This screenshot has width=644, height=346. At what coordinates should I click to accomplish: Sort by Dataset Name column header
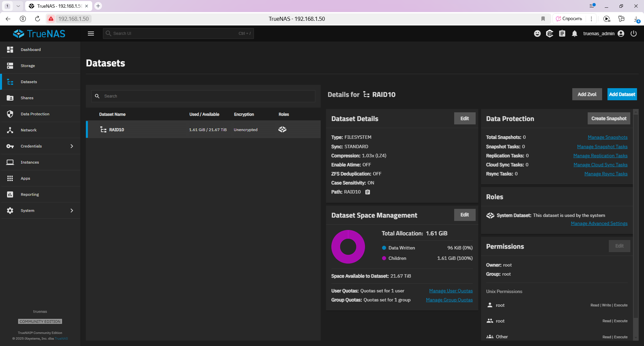tap(112, 114)
